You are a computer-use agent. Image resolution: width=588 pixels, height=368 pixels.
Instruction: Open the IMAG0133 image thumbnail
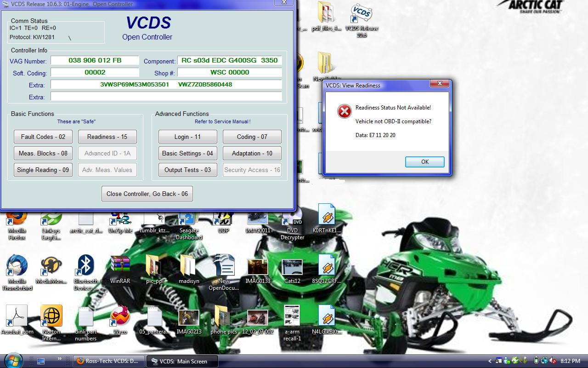(257, 269)
